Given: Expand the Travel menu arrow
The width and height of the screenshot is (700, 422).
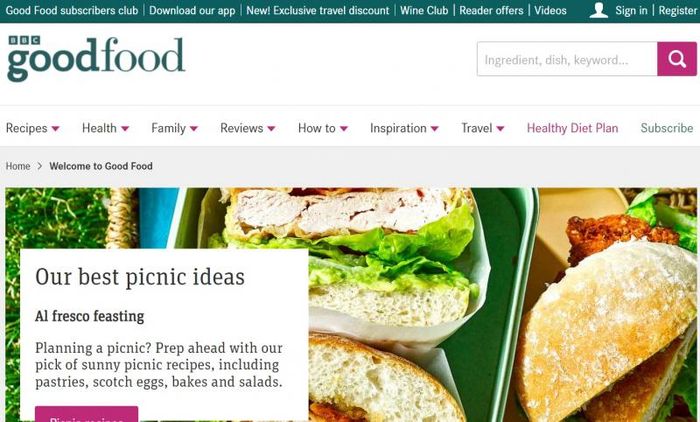Looking at the screenshot, I should [x=500, y=129].
